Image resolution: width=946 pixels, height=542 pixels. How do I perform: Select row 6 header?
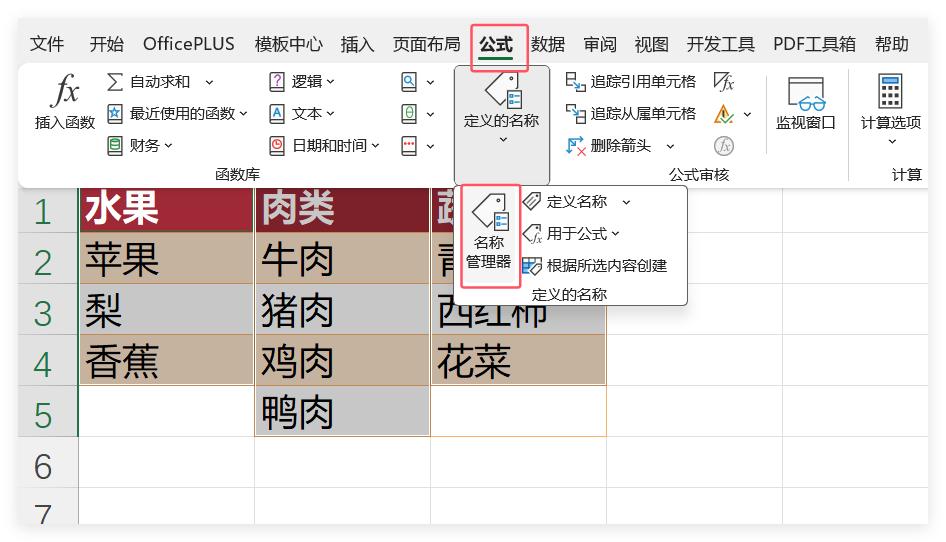48,462
